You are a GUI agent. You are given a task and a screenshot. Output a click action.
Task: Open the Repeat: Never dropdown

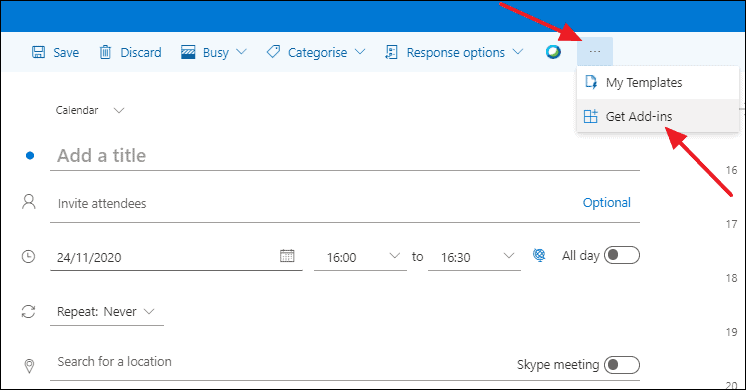(107, 312)
